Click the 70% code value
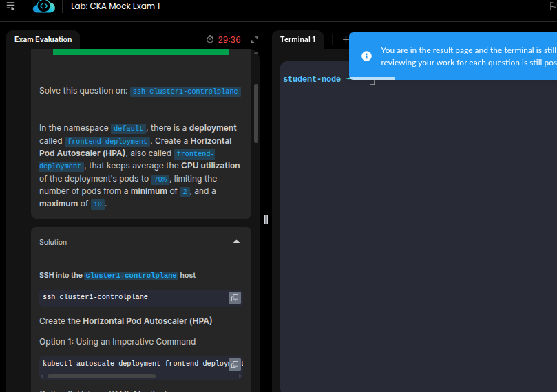Image resolution: width=557 pixels, height=392 pixels. [160, 179]
